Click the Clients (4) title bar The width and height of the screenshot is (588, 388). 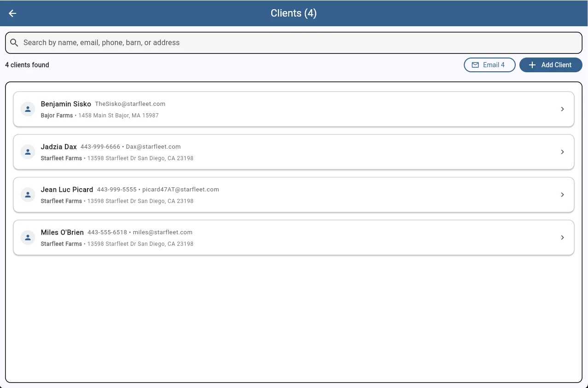click(x=294, y=13)
